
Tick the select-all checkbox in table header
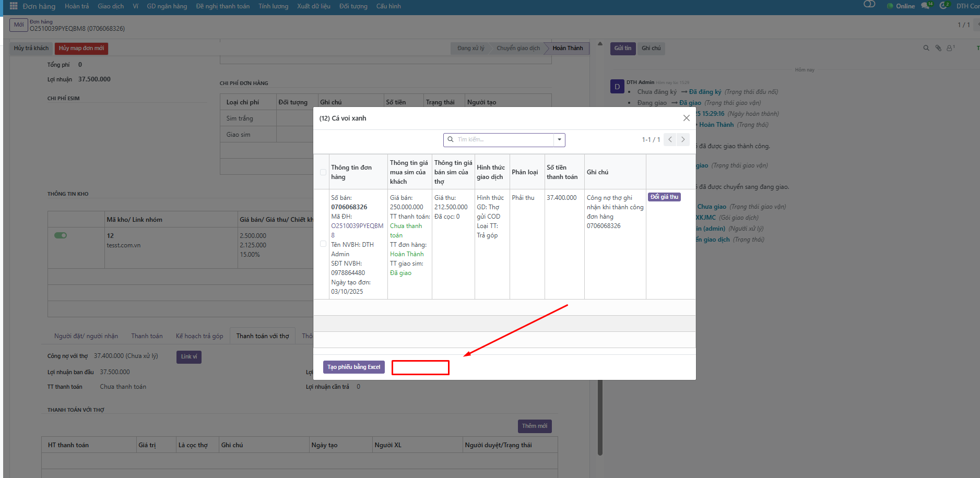click(323, 172)
